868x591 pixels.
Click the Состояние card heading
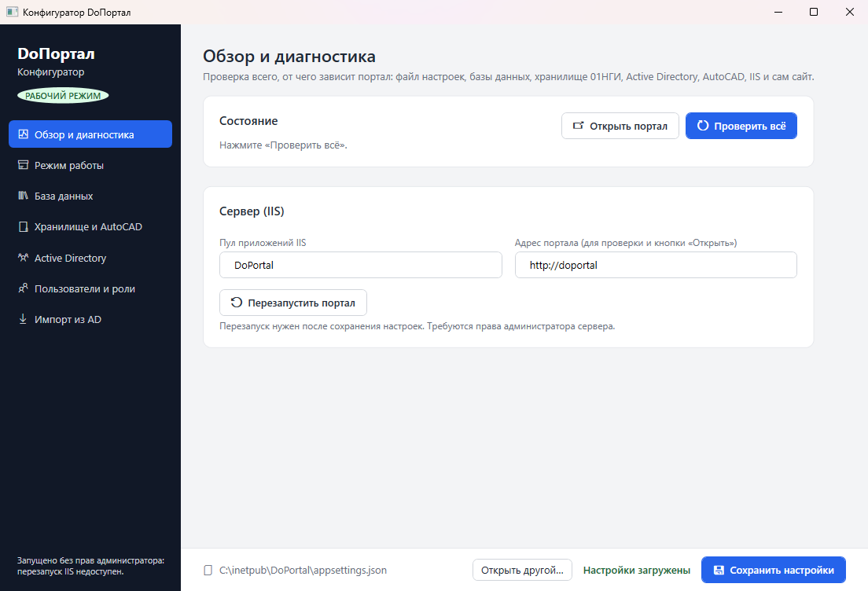[248, 120]
